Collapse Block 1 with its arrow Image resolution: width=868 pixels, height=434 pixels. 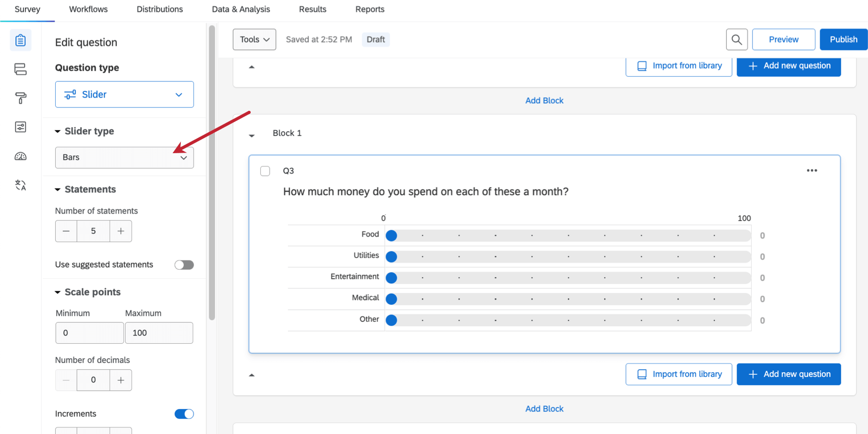(x=252, y=136)
